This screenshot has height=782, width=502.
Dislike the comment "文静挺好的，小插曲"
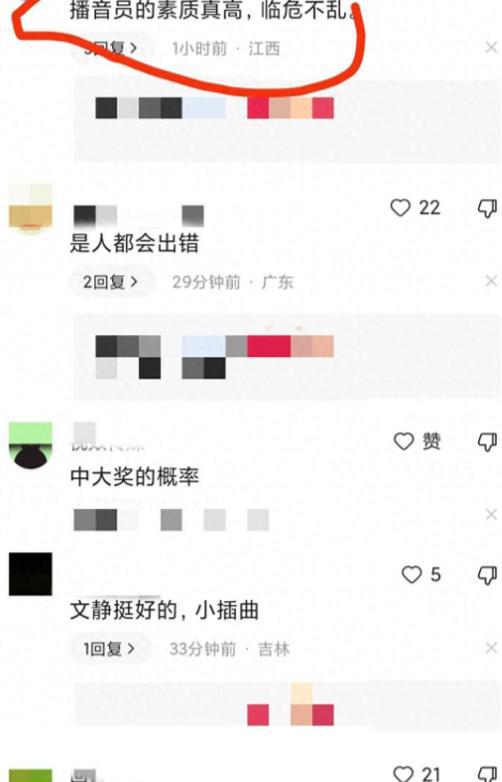(487, 575)
